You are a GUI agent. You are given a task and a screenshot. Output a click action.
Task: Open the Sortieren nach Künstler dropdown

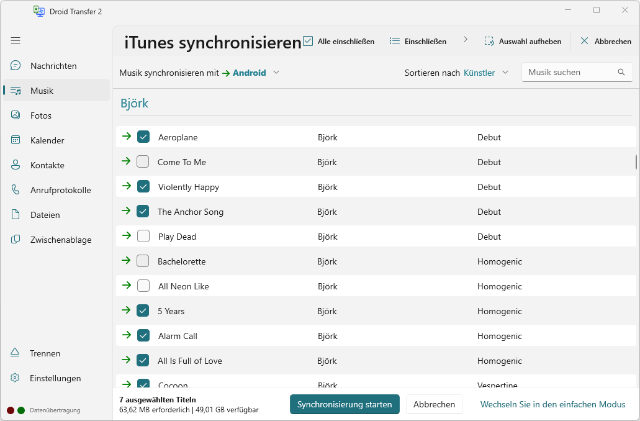tap(486, 73)
